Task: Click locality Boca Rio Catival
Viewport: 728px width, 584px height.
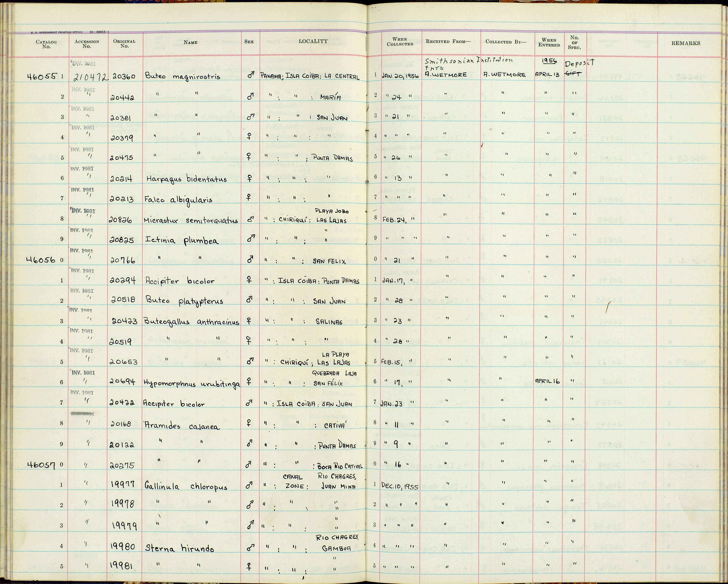Action: click(340, 466)
